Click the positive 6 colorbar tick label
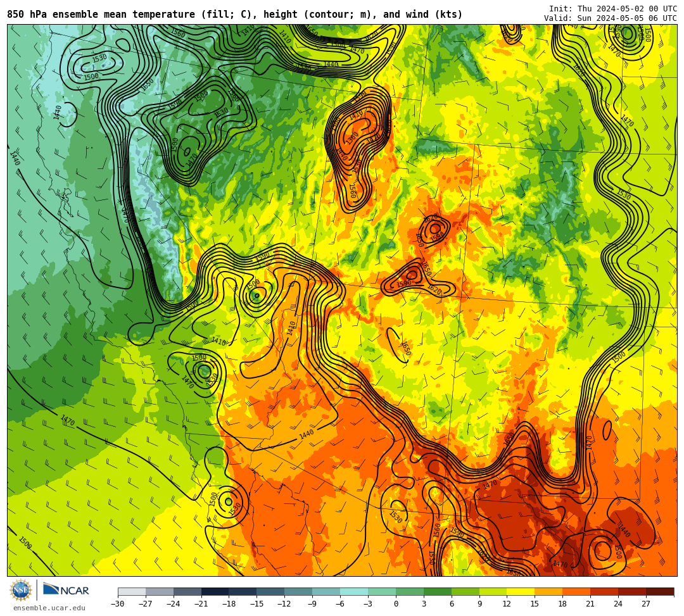Viewport: 684px width, 616px height. pyautogui.click(x=452, y=604)
